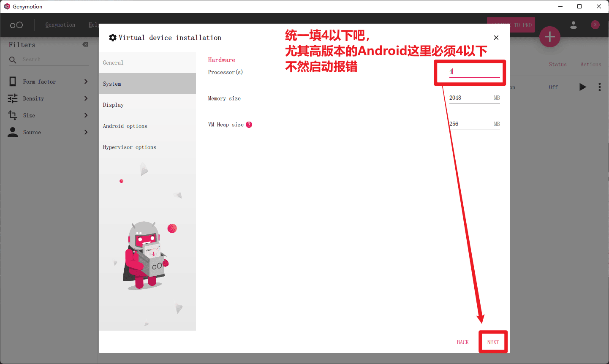Start the virtual device with play icon

[582, 87]
